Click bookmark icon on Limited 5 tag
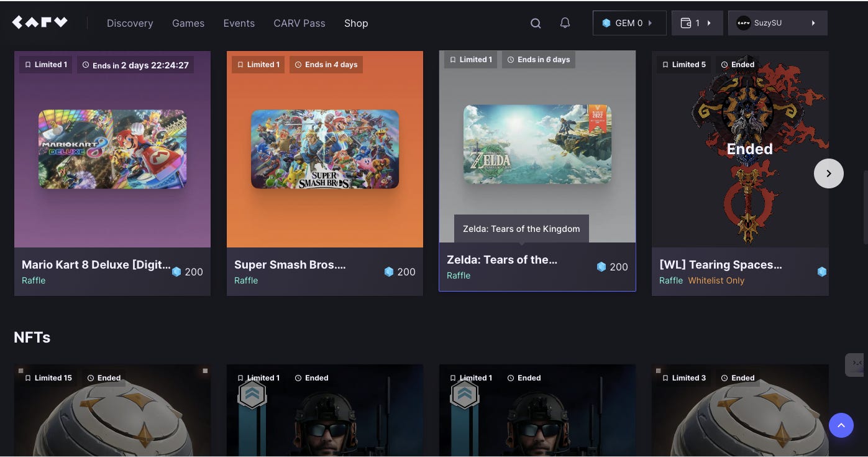The image size is (868, 457). click(x=665, y=65)
